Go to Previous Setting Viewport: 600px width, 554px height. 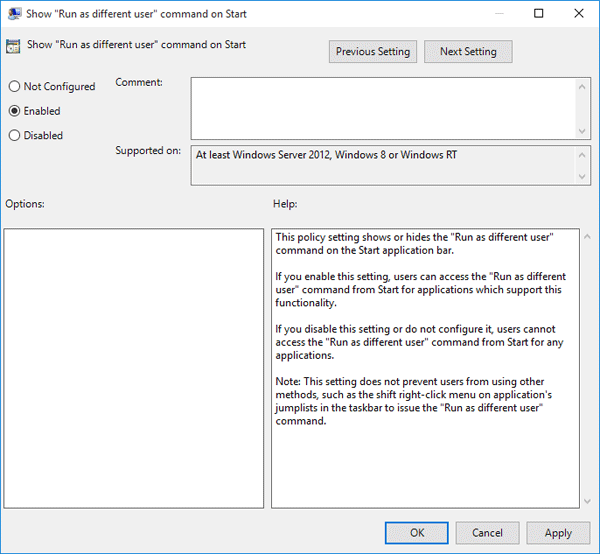click(373, 52)
